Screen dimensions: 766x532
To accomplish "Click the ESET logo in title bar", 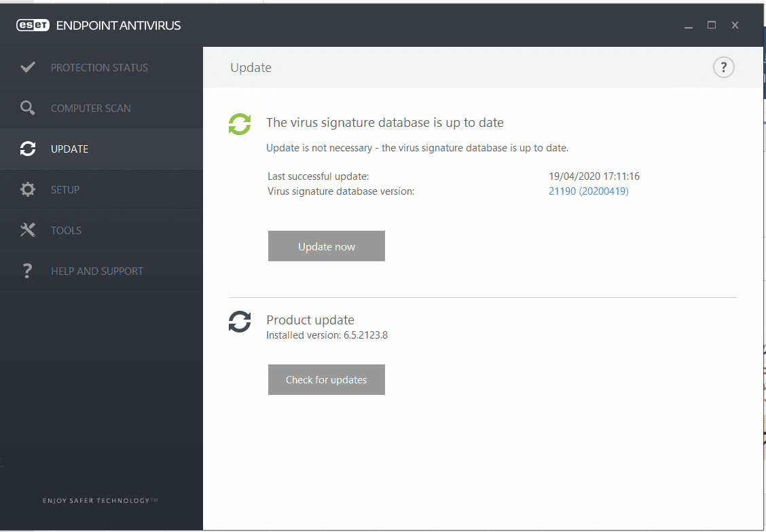I will (34, 26).
